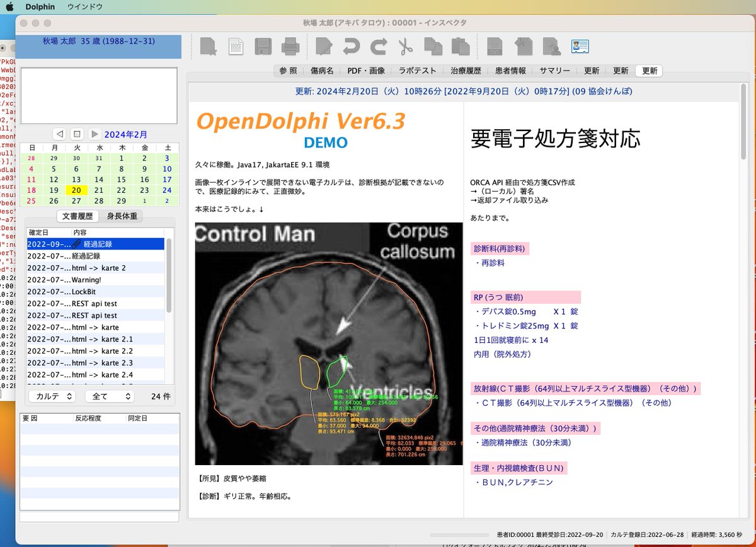This screenshot has height=547, width=756.
Task: Select the html -> karte 2.4 row
Action: [96, 375]
